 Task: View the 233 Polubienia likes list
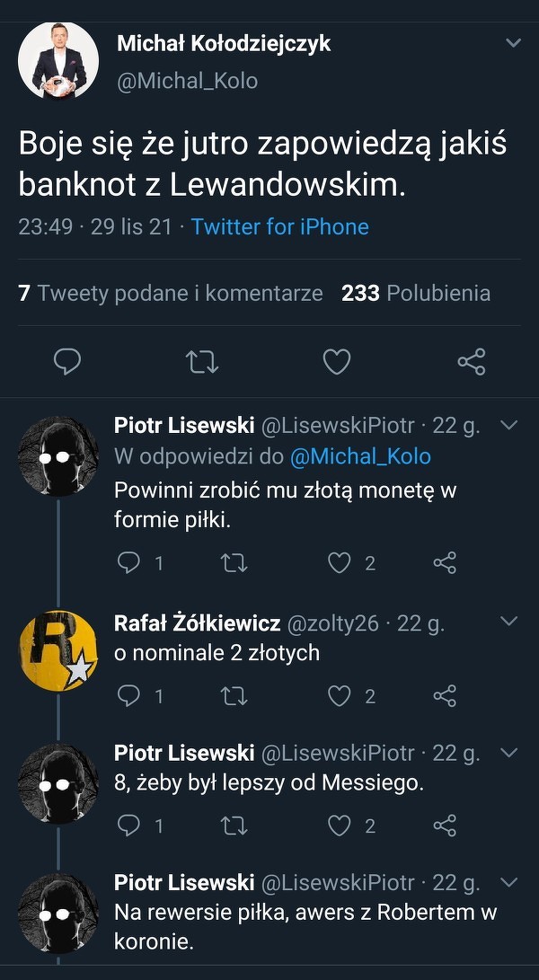pyautogui.click(x=416, y=293)
